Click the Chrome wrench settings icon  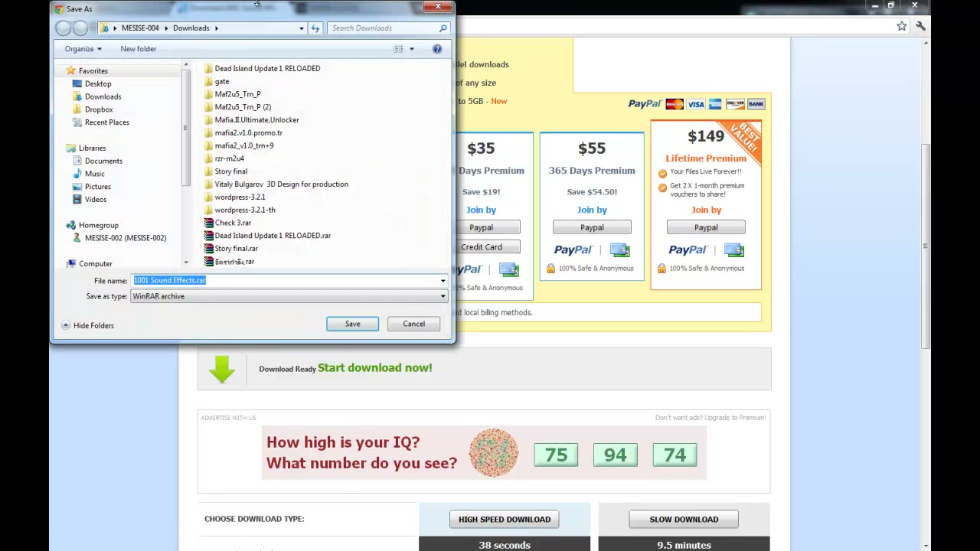[x=920, y=26]
